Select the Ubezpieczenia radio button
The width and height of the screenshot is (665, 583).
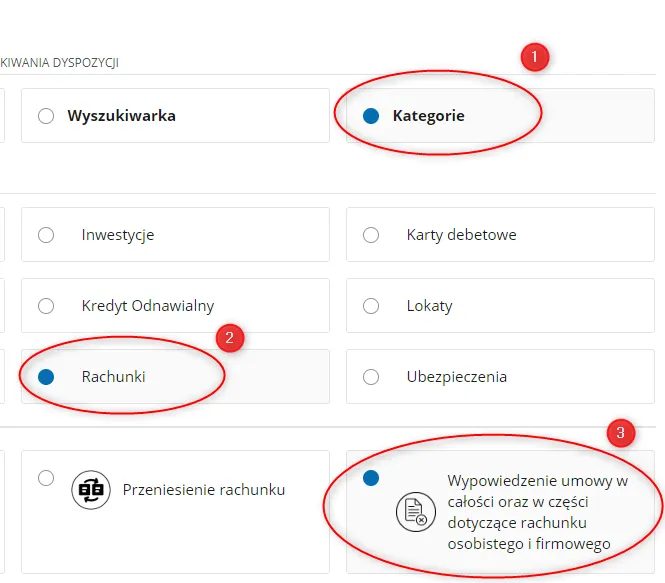pos(371,377)
